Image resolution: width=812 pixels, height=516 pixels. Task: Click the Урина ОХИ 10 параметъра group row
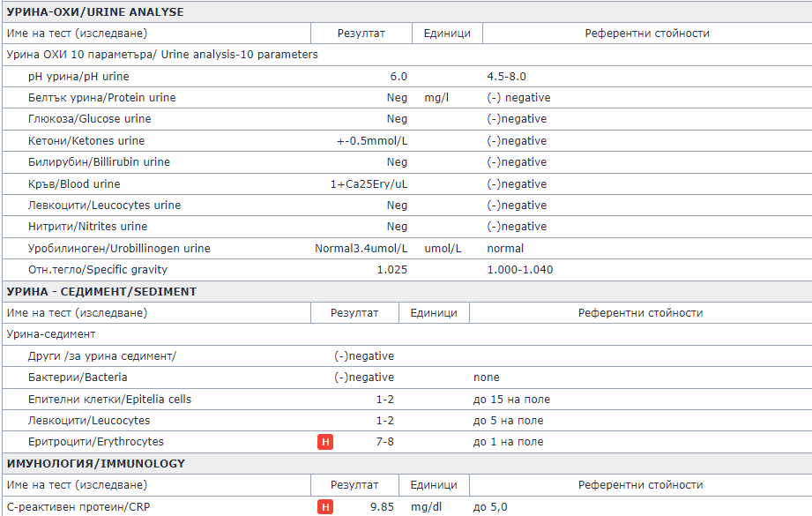[x=162, y=55]
